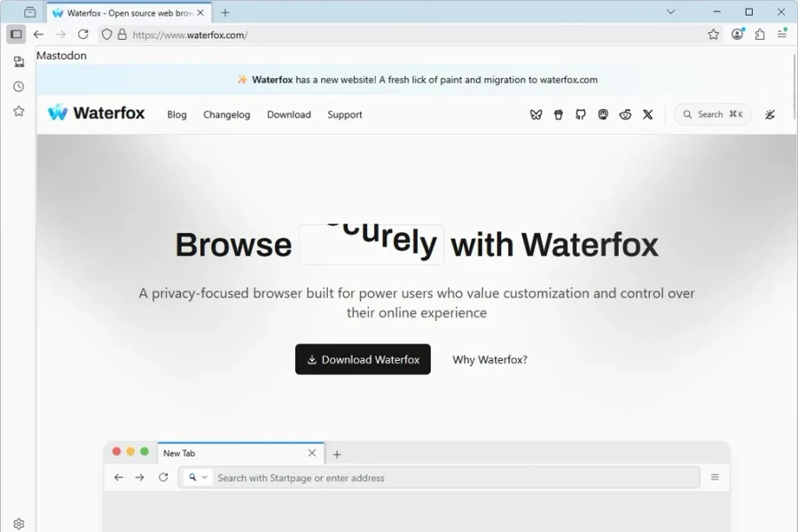Viewport: 798px width, 532px height.
Task: Open Waterfox X Twitter icon
Action: pos(648,114)
